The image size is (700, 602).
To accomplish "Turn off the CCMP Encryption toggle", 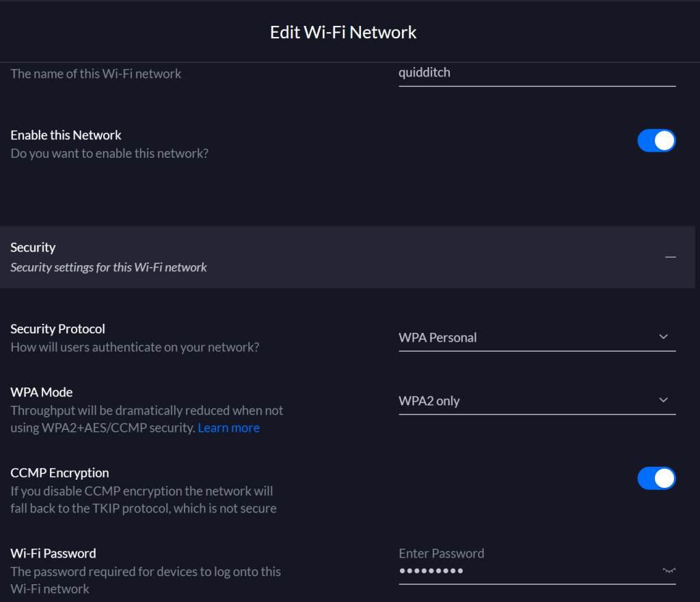I will (x=656, y=478).
